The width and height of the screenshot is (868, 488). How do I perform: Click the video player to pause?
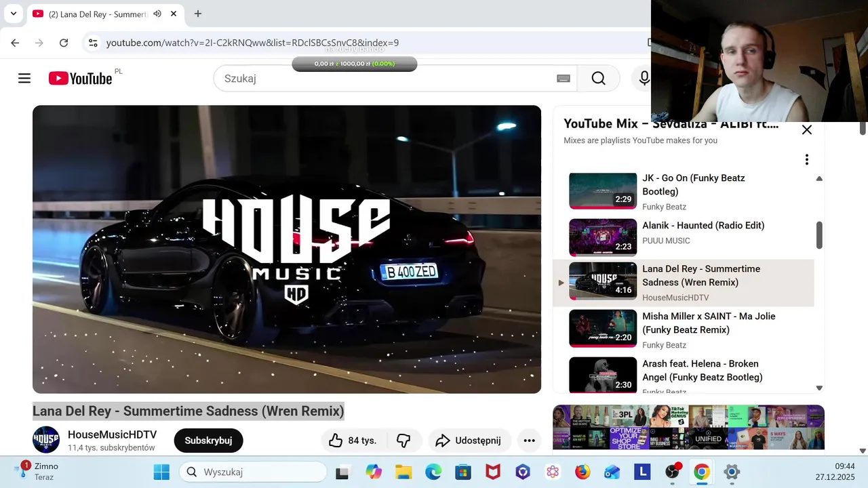click(x=287, y=249)
